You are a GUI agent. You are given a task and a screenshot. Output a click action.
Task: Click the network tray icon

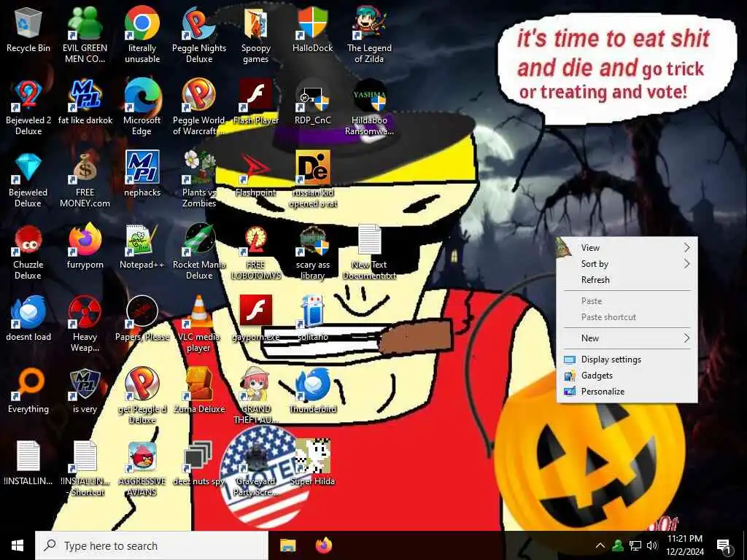(635, 545)
